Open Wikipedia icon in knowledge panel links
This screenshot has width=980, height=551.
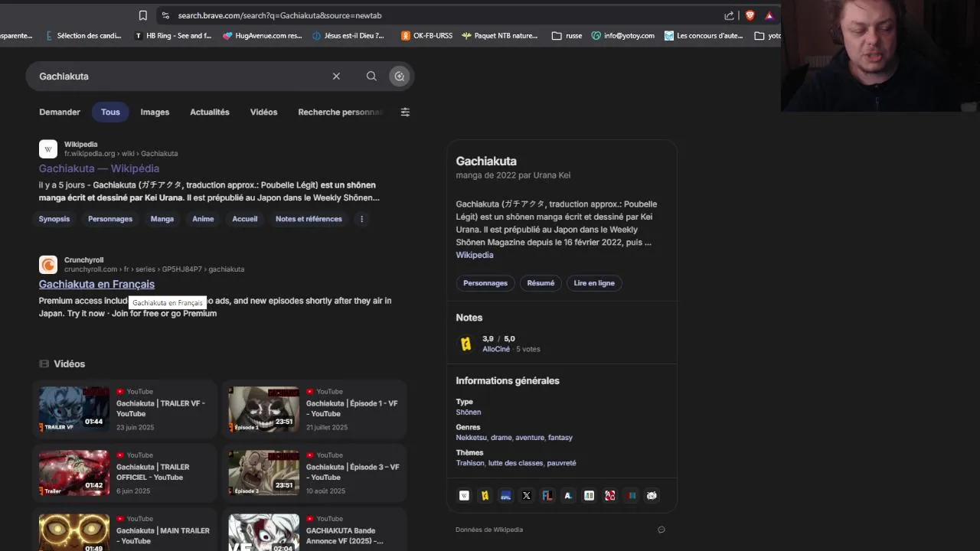[464, 495]
